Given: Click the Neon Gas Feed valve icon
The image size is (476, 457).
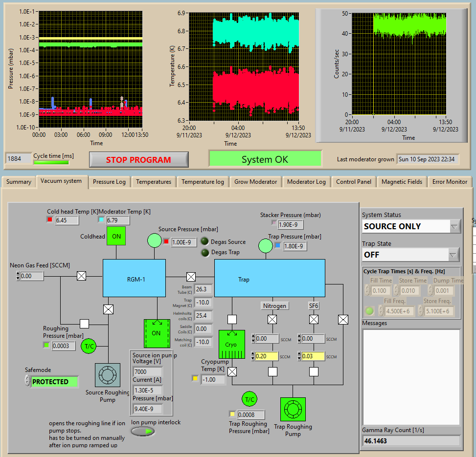Looking at the screenshot, I should pyautogui.click(x=81, y=276).
